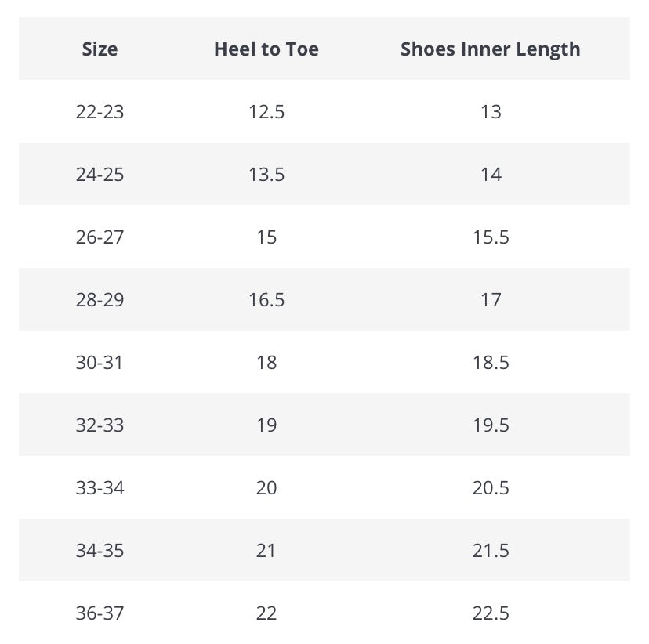Click inner length value 17
The height and width of the screenshot is (644, 649).
(491, 300)
